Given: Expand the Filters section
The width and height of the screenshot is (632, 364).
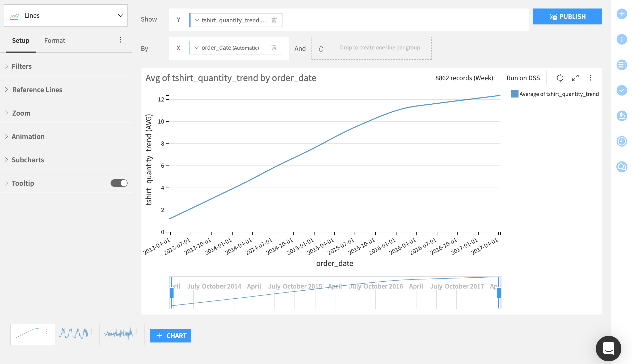Looking at the screenshot, I should [22, 66].
